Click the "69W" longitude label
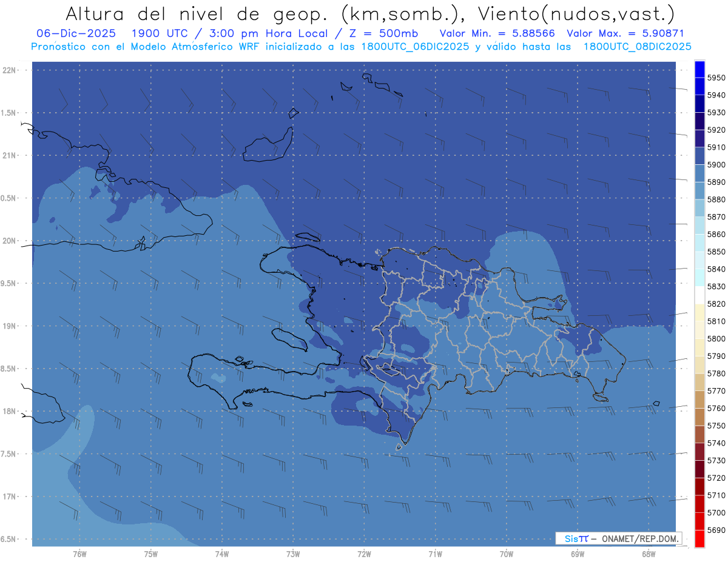This screenshot has width=728, height=562. click(578, 554)
